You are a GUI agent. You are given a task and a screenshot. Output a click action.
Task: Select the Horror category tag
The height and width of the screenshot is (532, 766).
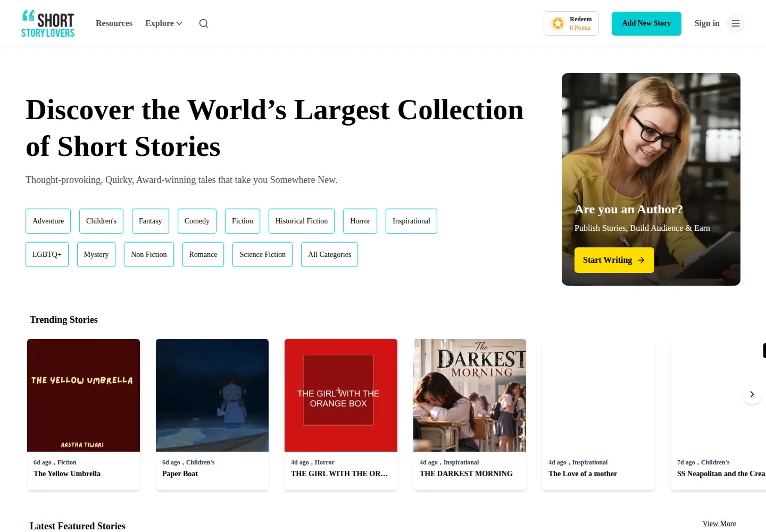point(360,221)
